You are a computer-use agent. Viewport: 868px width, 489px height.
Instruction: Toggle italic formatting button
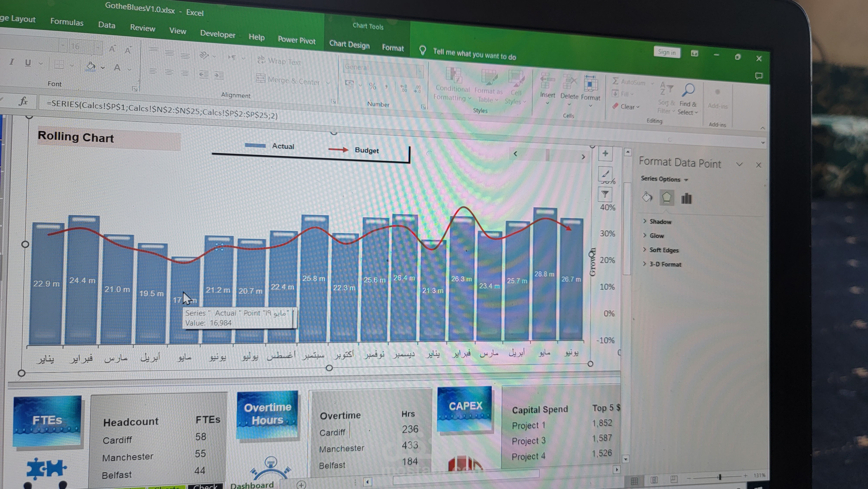click(x=12, y=62)
